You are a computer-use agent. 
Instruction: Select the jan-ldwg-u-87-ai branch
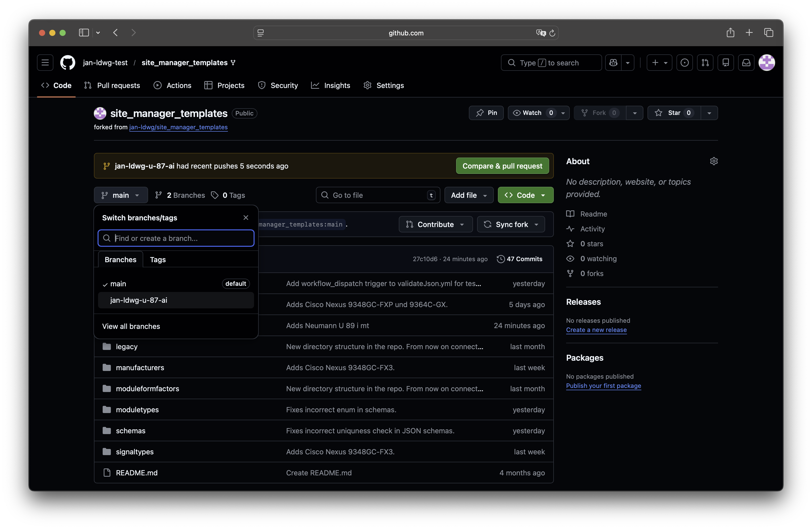139,300
